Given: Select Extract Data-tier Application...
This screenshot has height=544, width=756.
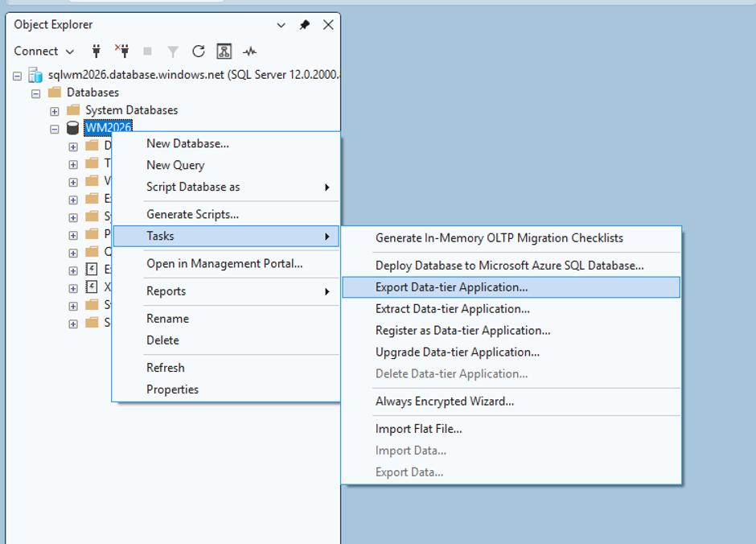Looking at the screenshot, I should (511, 309).
